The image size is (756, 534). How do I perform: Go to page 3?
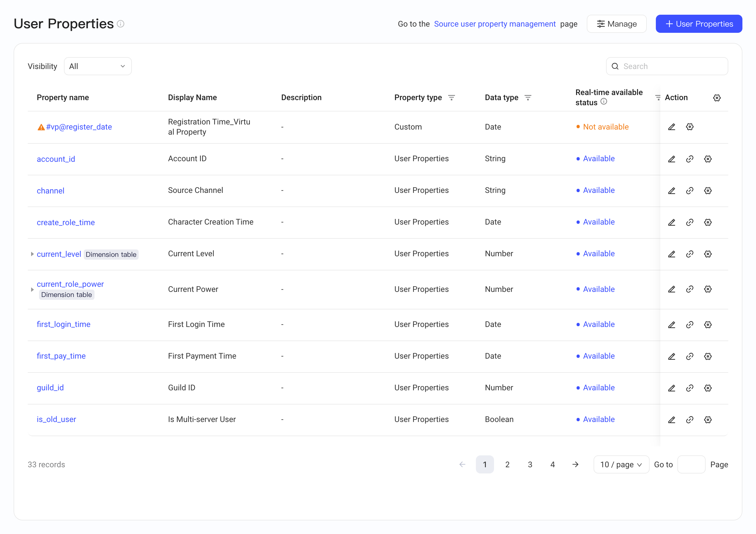click(530, 464)
